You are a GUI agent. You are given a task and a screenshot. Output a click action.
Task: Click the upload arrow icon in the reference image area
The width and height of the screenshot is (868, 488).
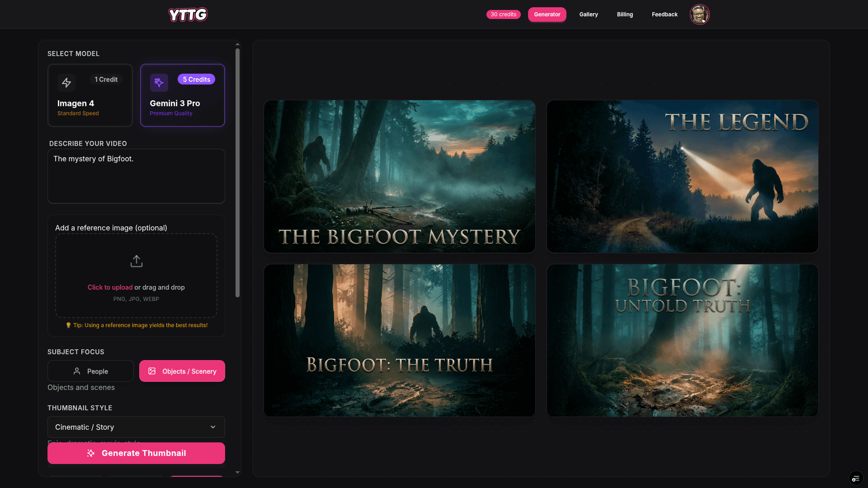(136, 261)
